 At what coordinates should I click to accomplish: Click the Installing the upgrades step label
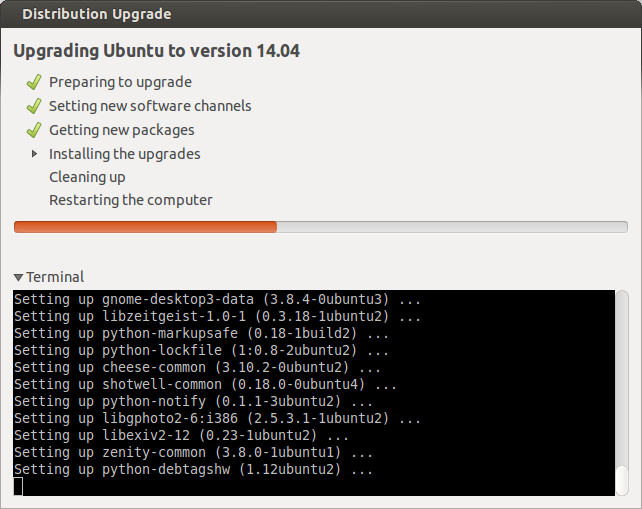125,154
